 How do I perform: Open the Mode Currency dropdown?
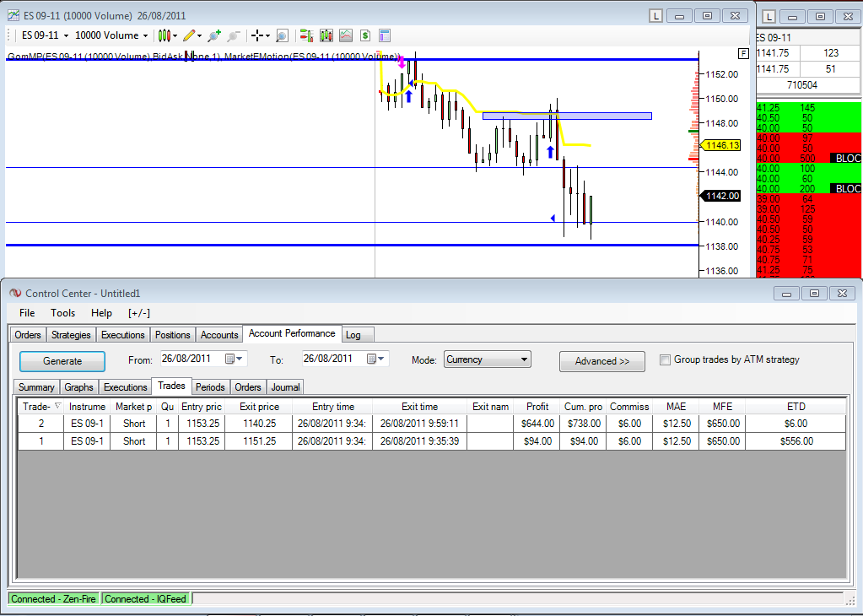(x=487, y=359)
